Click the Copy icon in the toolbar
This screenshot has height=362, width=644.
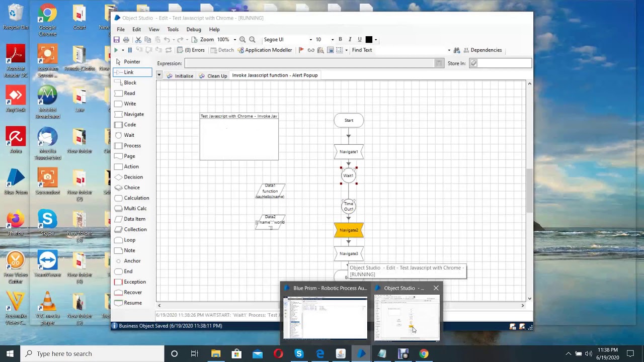click(148, 40)
